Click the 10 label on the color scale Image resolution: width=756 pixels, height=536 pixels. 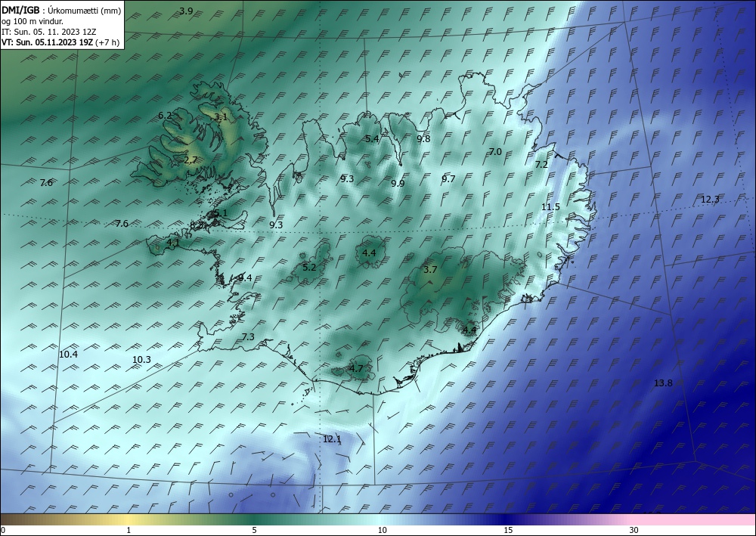[x=382, y=530]
